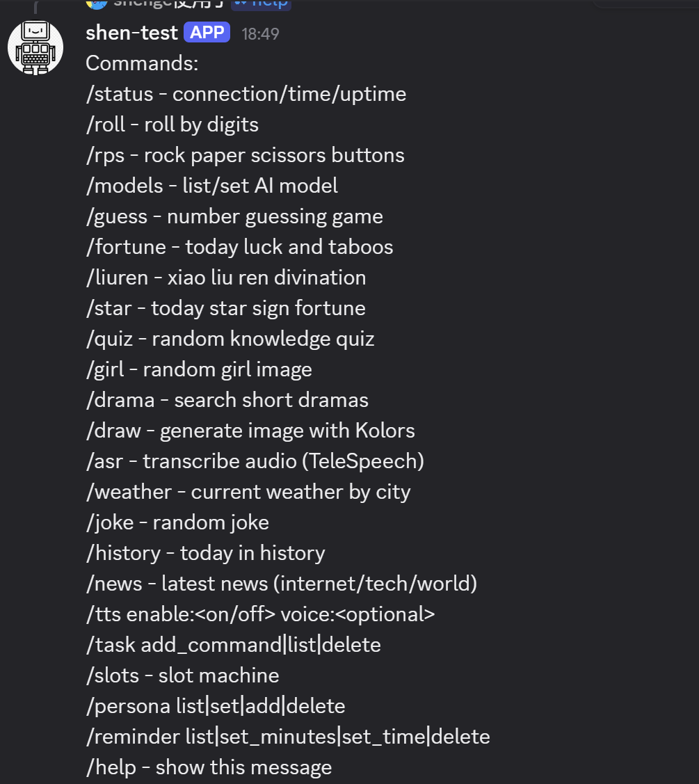
Task: Click the /status command line
Action: click(x=246, y=94)
